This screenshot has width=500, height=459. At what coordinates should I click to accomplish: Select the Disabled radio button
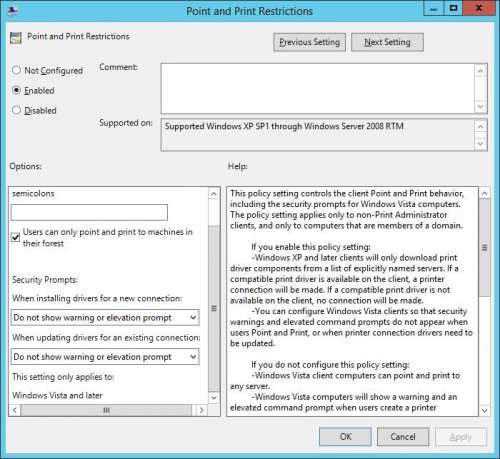click(16, 110)
